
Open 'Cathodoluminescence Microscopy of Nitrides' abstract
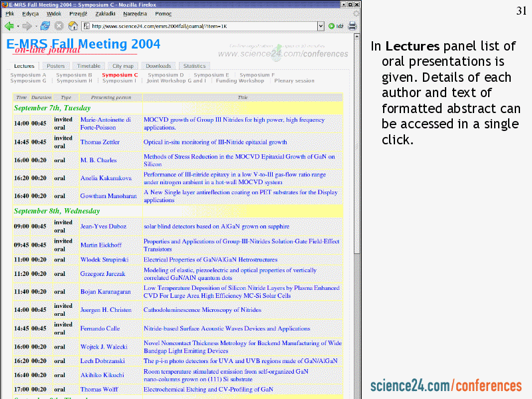click(202, 310)
